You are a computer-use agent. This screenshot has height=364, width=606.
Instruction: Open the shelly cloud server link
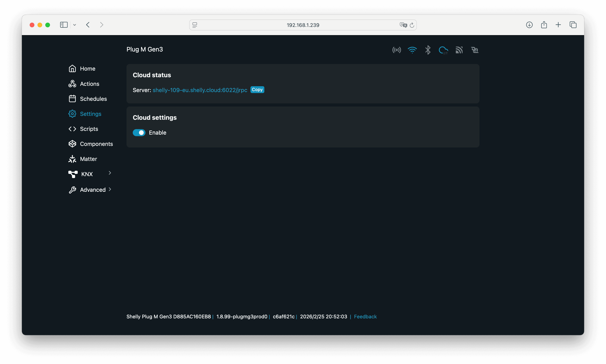200,90
